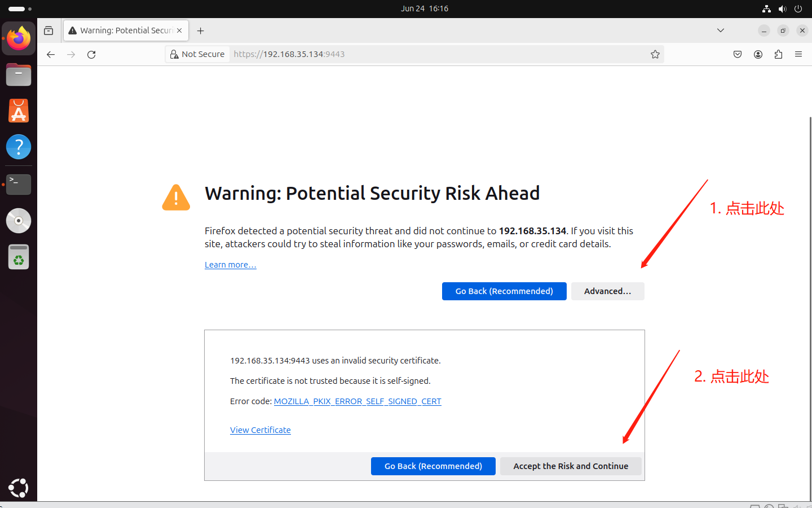Screen dimensions: 812x508
Task: Open the View Certificate link
Action: point(260,430)
